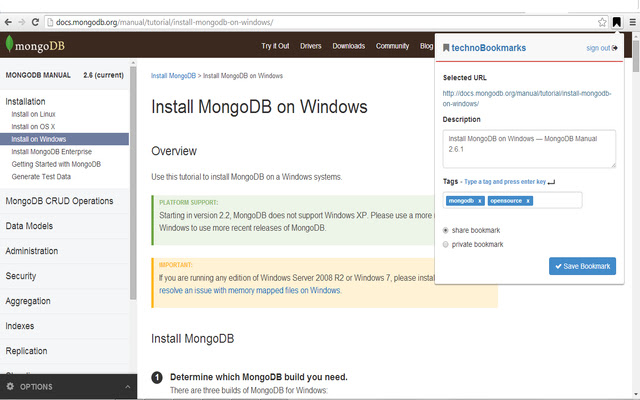
Task: Expand the Installation section heading
Action: [x=25, y=101]
